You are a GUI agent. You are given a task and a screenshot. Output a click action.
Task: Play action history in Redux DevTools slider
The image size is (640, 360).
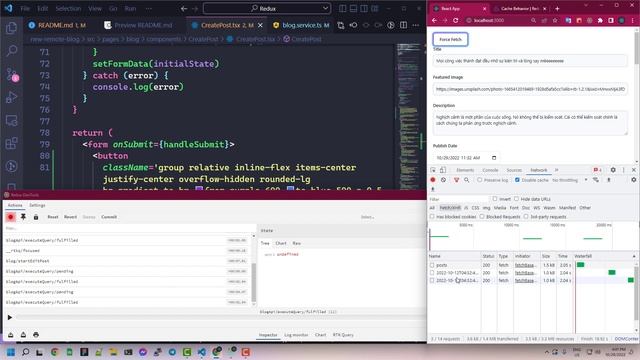point(10,317)
